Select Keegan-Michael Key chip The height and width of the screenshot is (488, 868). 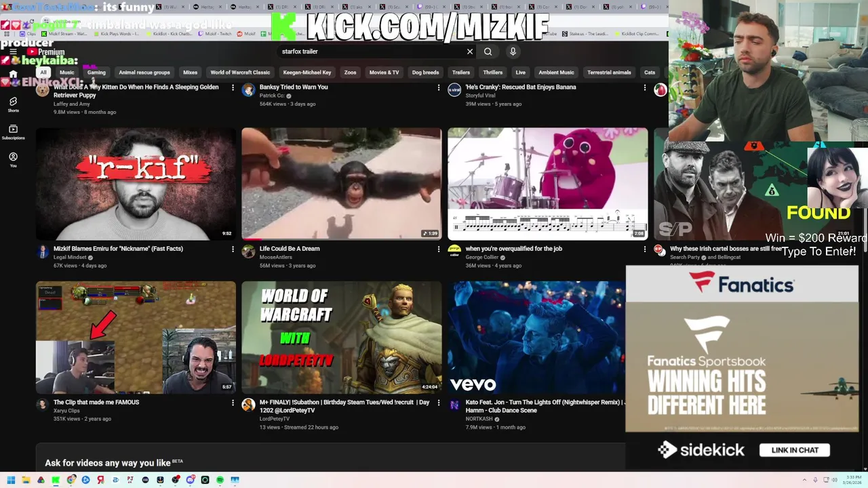pyautogui.click(x=307, y=73)
